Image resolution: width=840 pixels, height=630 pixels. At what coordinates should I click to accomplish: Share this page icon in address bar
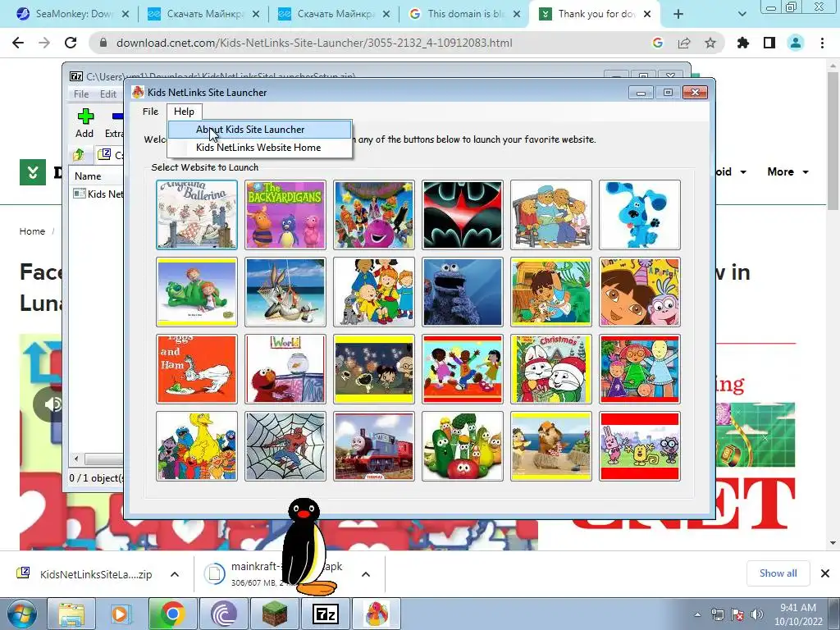684,43
